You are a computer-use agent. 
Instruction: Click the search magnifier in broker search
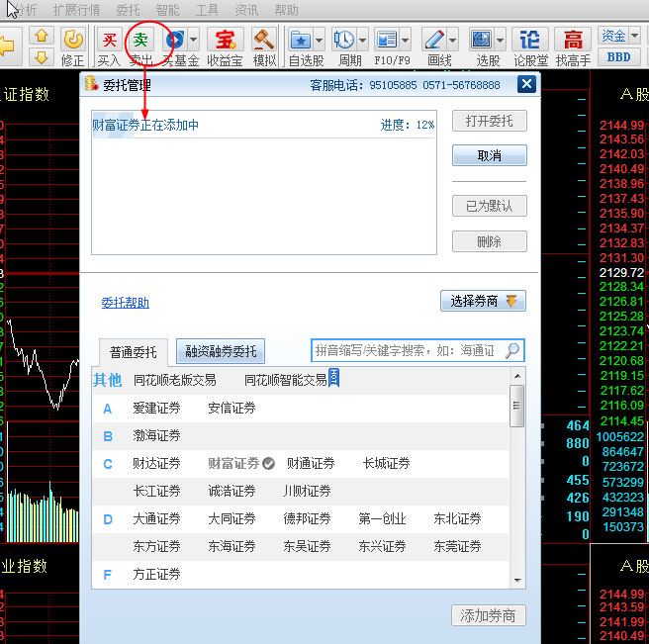coord(512,350)
